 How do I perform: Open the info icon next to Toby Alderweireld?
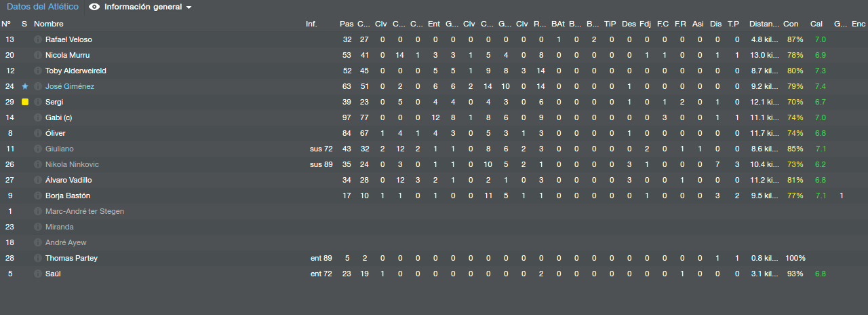coord(38,71)
